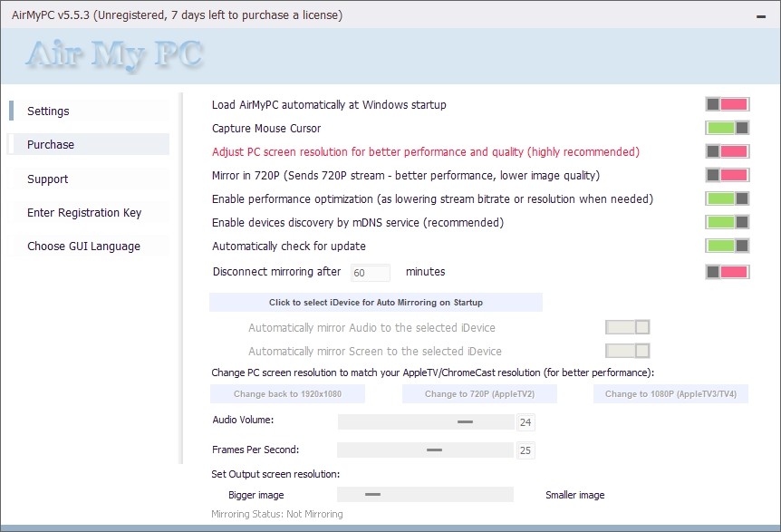Image resolution: width=781 pixels, height=532 pixels.
Task: Click the 'Mirroring Status: Not Mirroring' text
Action: (277, 514)
